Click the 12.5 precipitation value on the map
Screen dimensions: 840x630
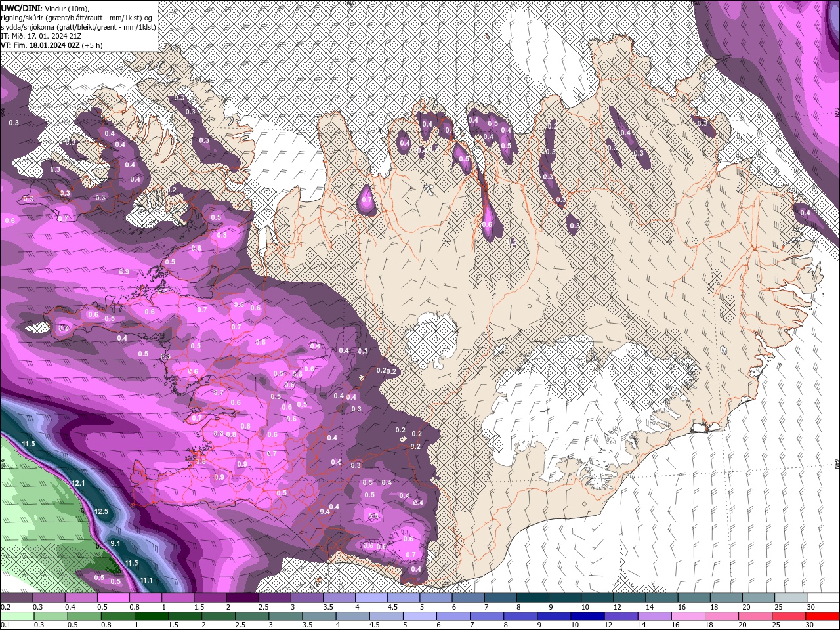pos(101,511)
